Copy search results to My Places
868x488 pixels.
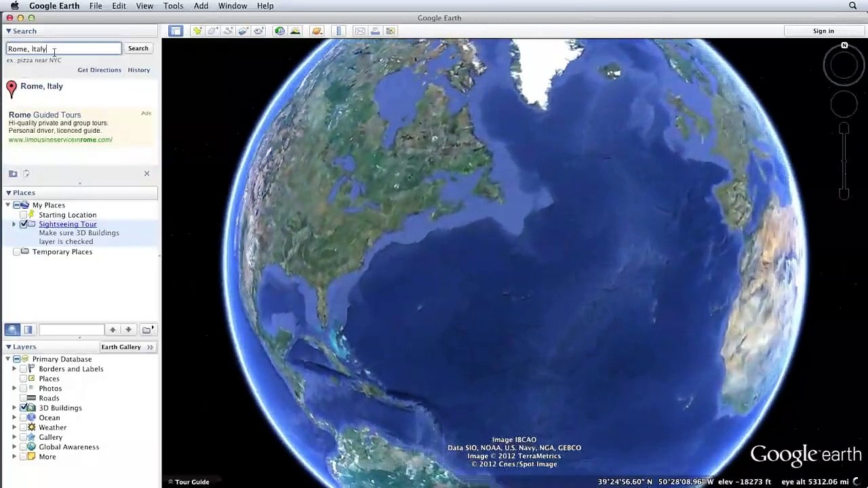tap(13, 174)
